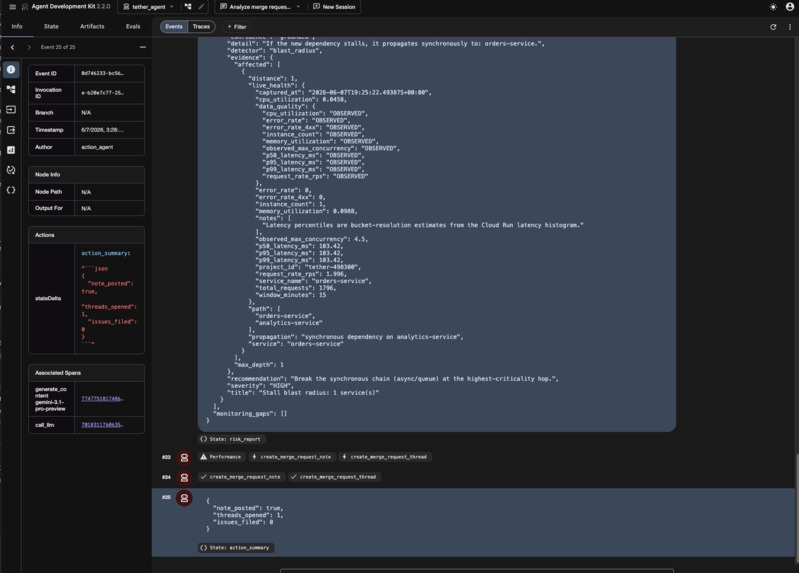Collapse the event detail panel with minus

coord(143,47)
